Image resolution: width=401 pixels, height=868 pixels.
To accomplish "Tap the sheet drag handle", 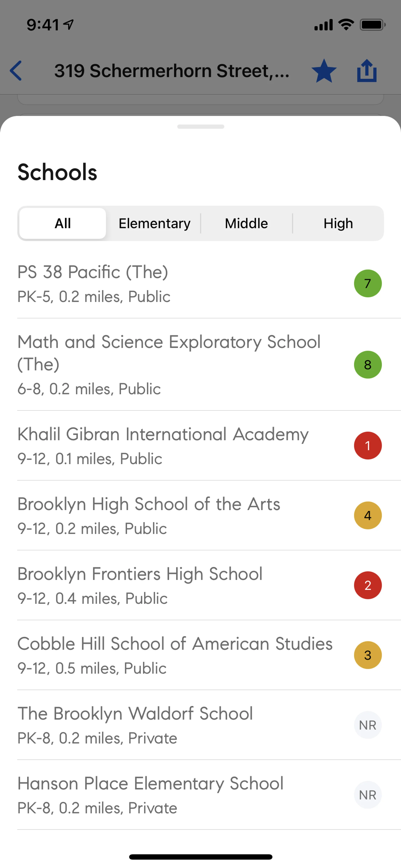I will [x=200, y=127].
